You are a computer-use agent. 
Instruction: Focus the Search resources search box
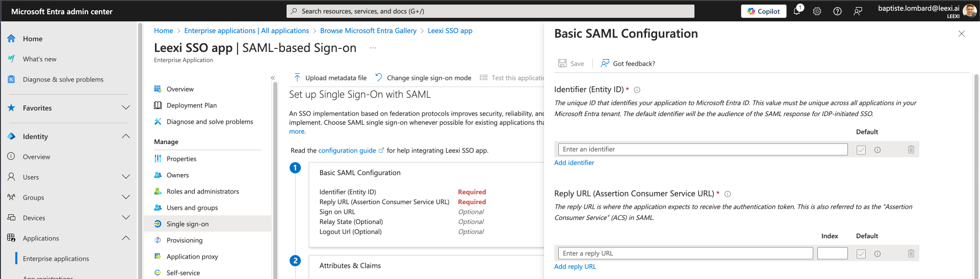[491, 11]
